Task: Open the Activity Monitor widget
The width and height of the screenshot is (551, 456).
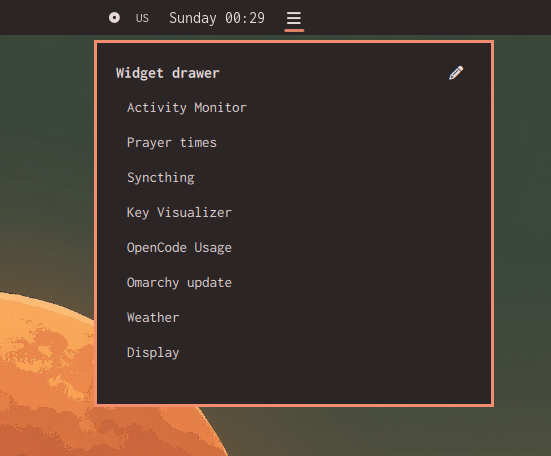Action: 187,108
